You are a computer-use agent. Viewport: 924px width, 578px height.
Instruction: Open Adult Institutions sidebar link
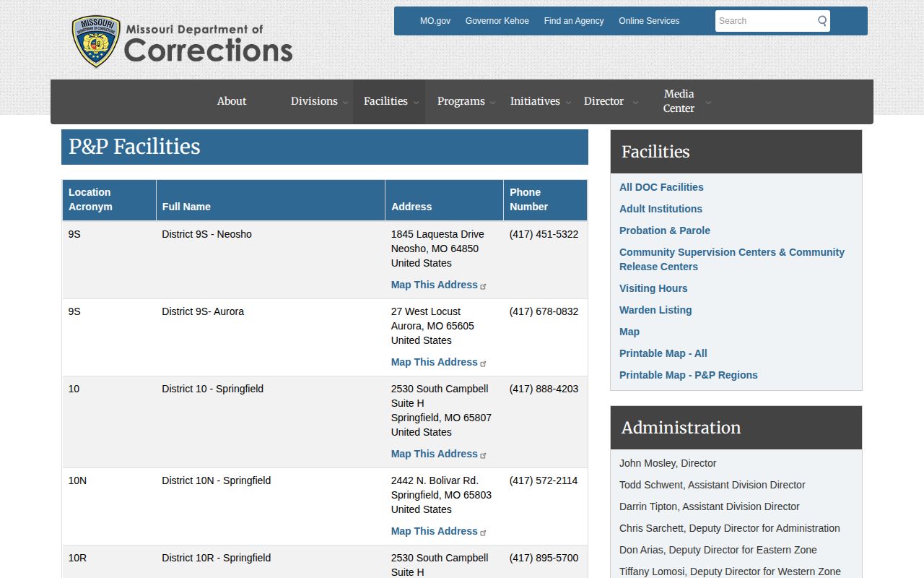tap(661, 209)
